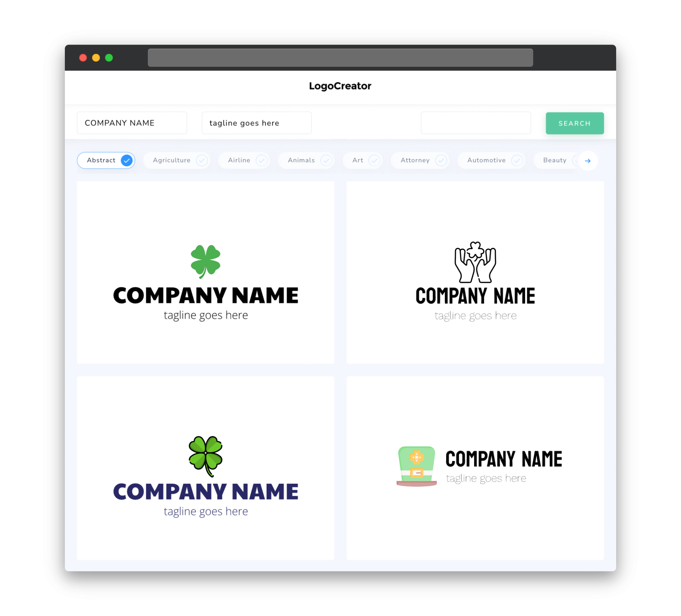Click the Beauty category tab
This screenshot has height=616, width=681.
[x=555, y=160]
